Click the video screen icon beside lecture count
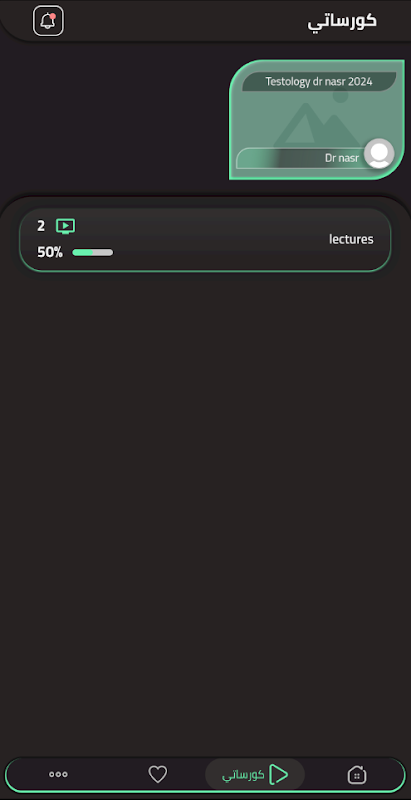This screenshot has width=411, height=800. click(65, 226)
